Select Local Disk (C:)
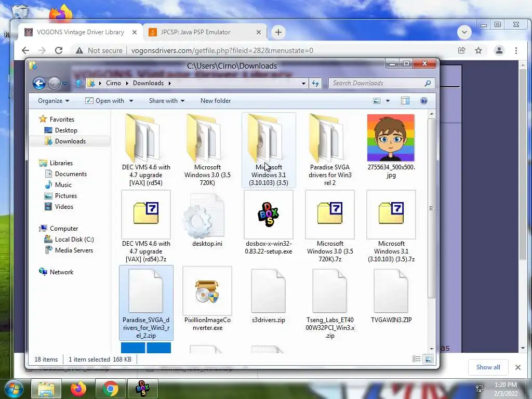Viewport: 532px width, 399px height. click(74, 239)
